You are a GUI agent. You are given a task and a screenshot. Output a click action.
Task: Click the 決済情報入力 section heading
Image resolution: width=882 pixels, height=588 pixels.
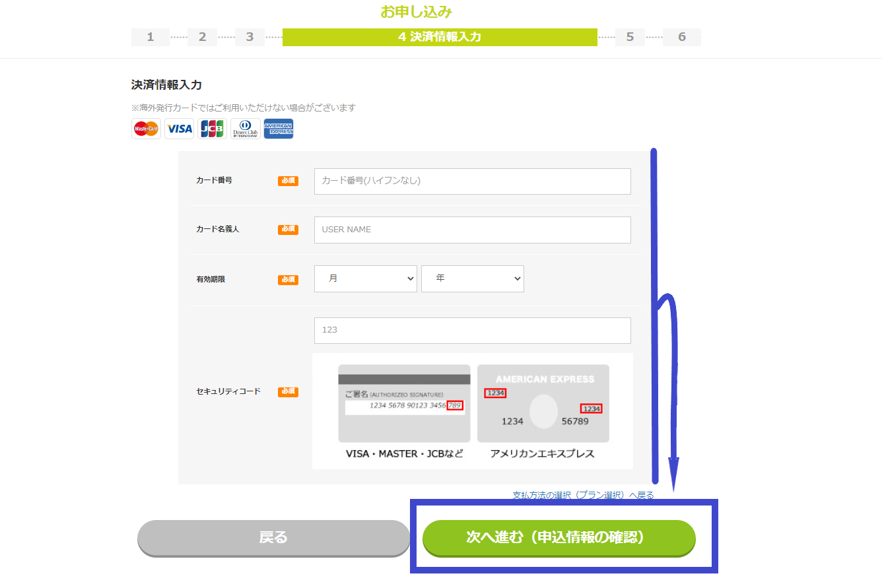[166, 84]
